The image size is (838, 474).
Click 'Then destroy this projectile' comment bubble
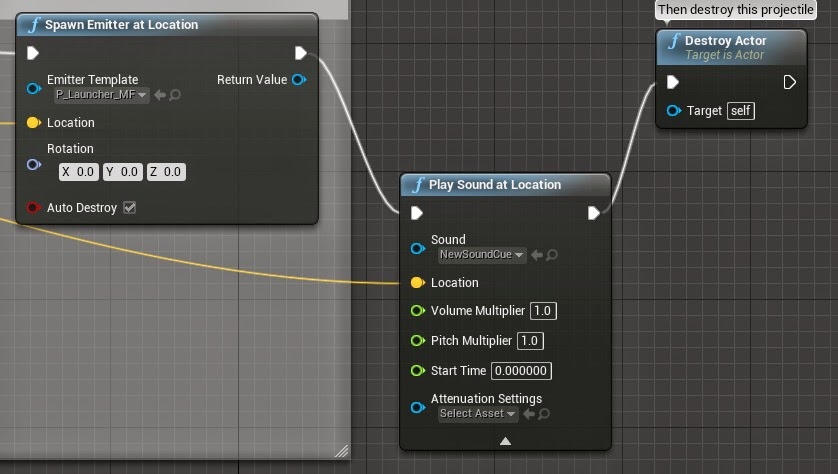coord(736,10)
